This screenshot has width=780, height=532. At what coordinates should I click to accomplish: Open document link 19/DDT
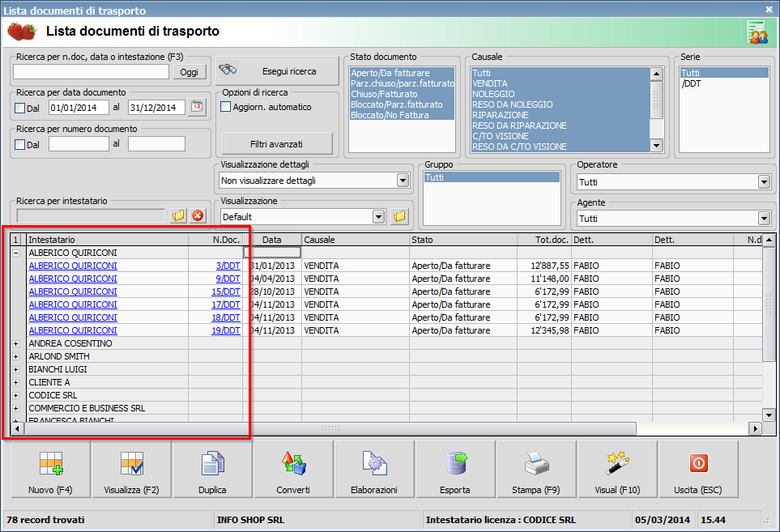click(x=226, y=330)
